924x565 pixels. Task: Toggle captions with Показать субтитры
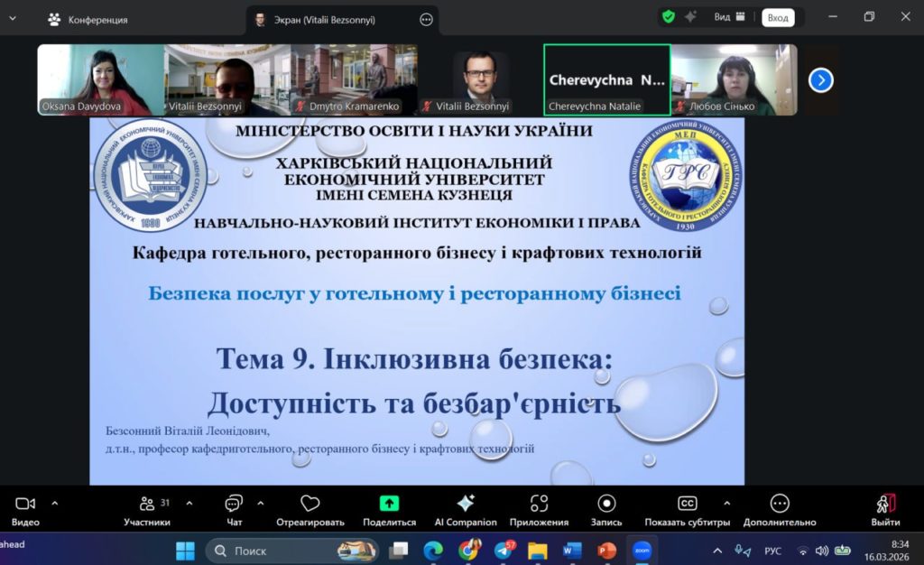(x=687, y=504)
